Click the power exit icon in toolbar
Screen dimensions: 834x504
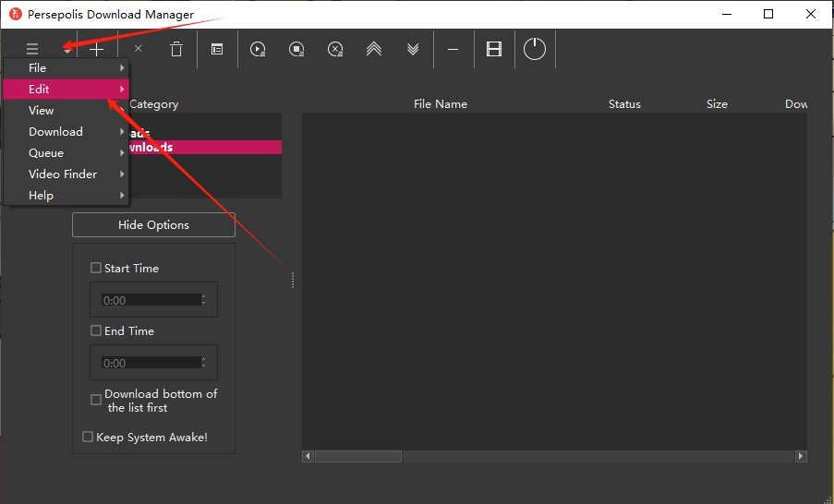[x=535, y=50]
